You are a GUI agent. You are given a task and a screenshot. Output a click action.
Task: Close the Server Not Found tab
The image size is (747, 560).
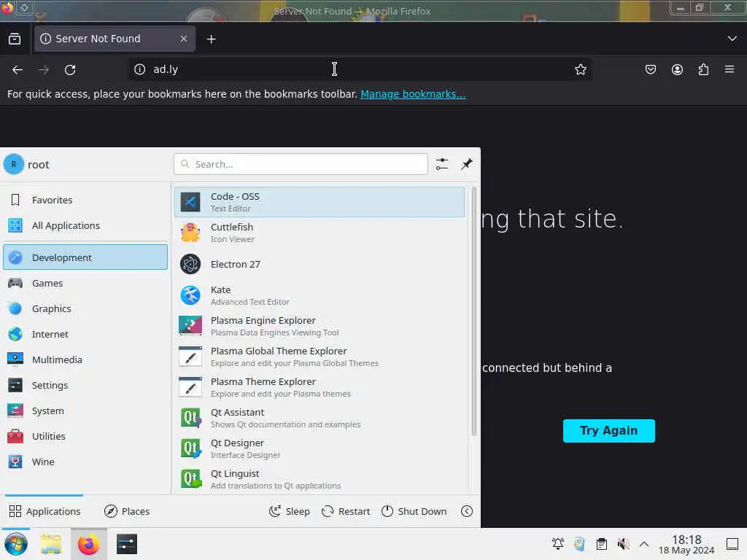click(184, 39)
